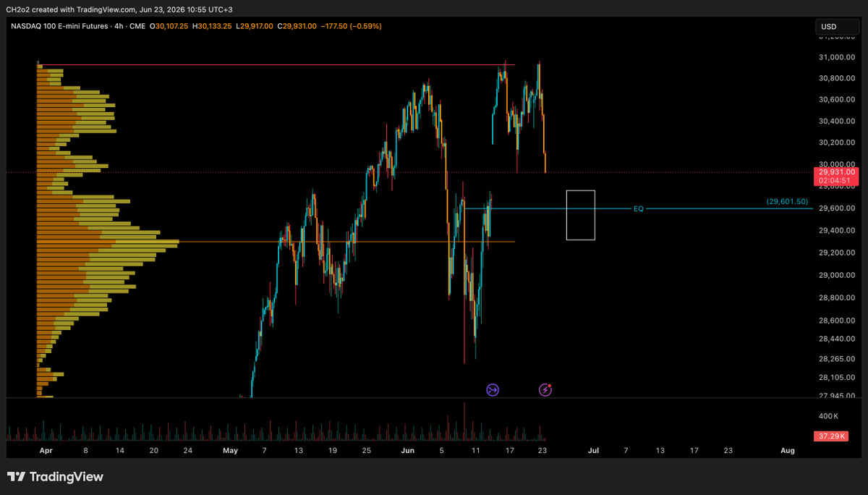The width and height of the screenshot is (868, 495).
Task: Click the 30,800.00 price scale label
Action: point(838,78)
